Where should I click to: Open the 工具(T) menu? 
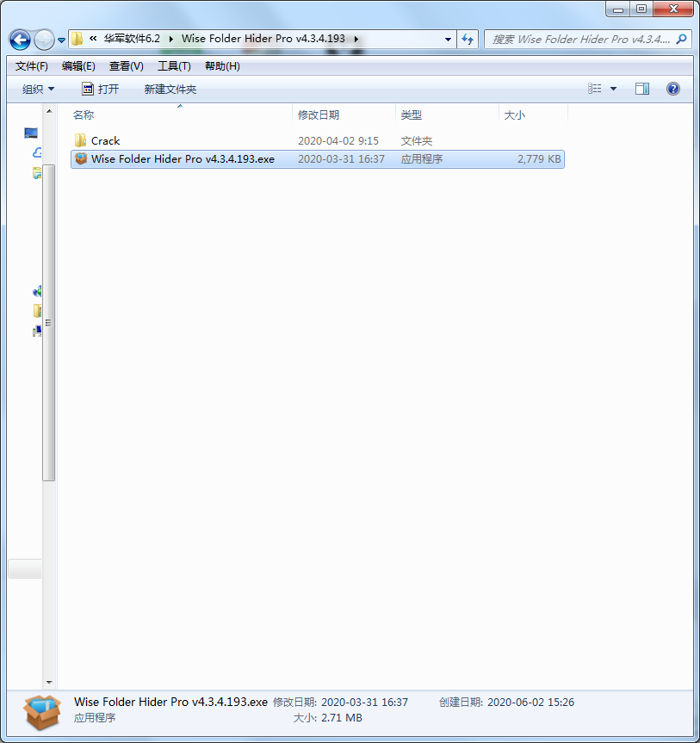[x=174, y=66]
